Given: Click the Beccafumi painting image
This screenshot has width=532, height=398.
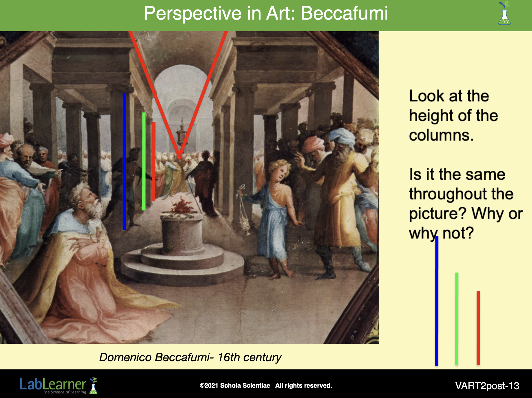Looking at the screenshot, I should pyautogui.click(x=189, y=187).
